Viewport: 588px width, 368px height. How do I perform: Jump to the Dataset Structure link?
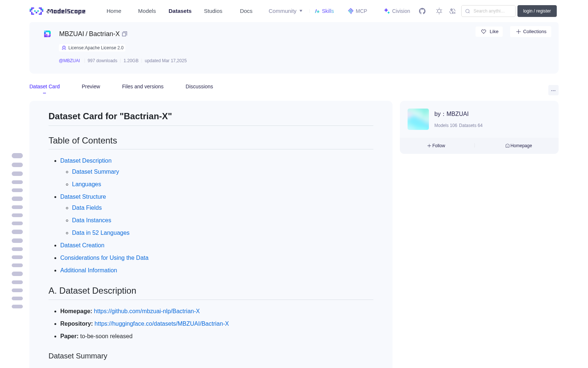83,197
